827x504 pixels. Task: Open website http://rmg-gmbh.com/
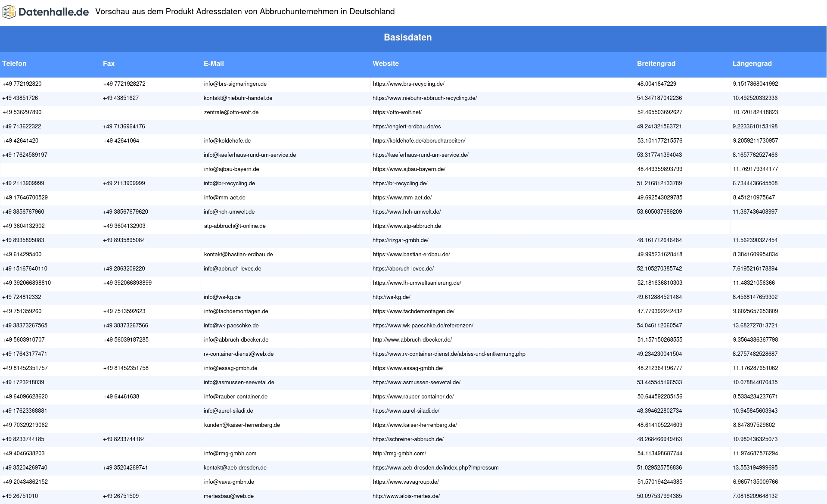coord(399,454)
